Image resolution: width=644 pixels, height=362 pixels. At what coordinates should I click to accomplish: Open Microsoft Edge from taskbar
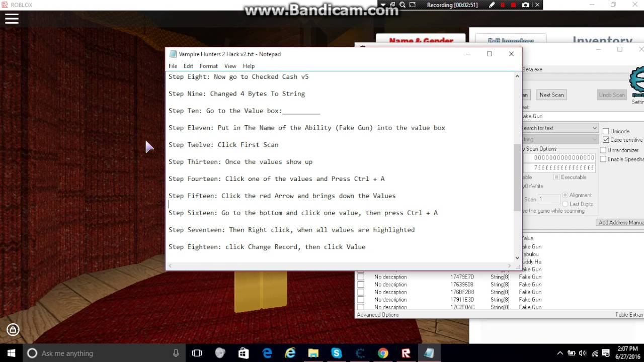[x=267, y=353]
